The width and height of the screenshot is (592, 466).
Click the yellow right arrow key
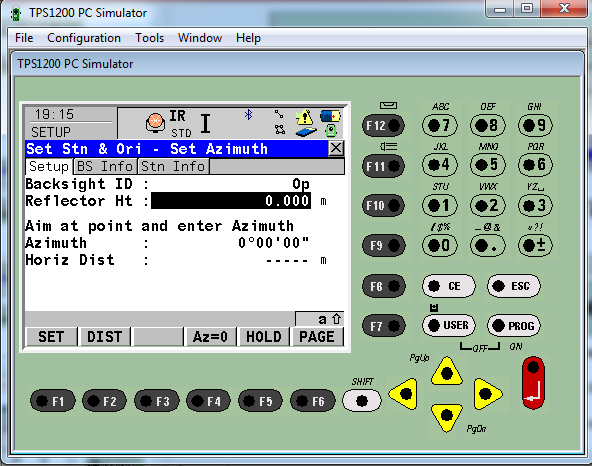[x=487, y=394]
